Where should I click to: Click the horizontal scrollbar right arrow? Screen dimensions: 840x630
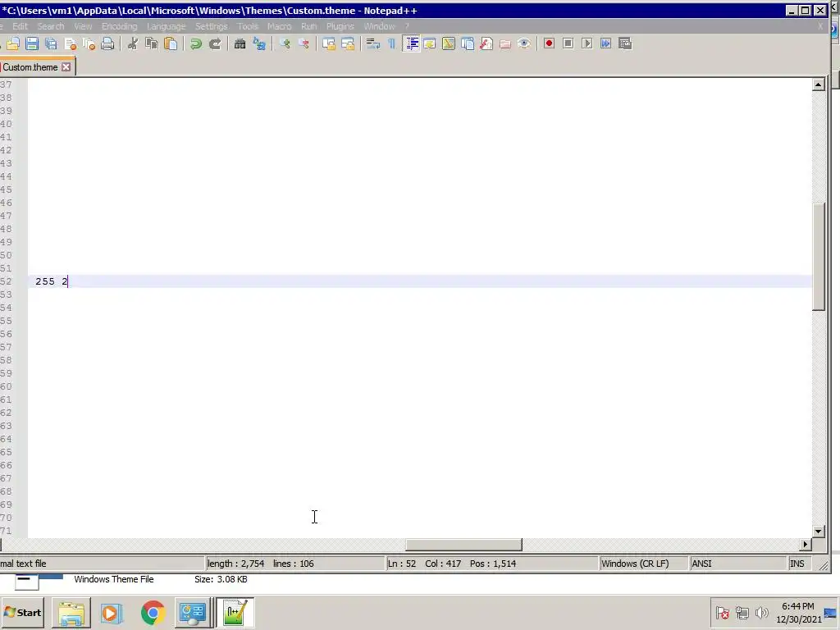[806, 545]
